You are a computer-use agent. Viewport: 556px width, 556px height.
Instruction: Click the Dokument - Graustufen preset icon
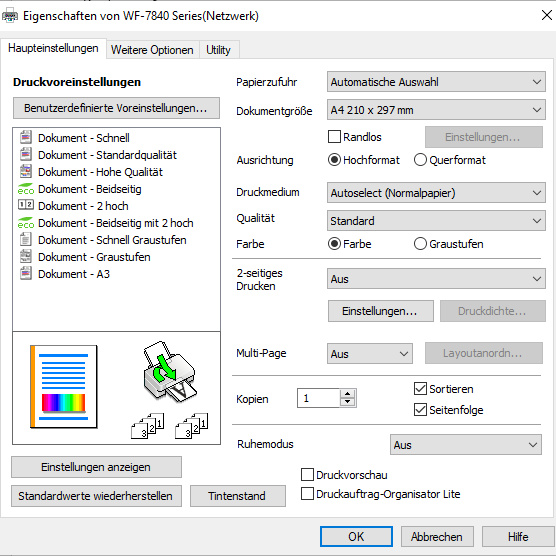coord(26,256)
